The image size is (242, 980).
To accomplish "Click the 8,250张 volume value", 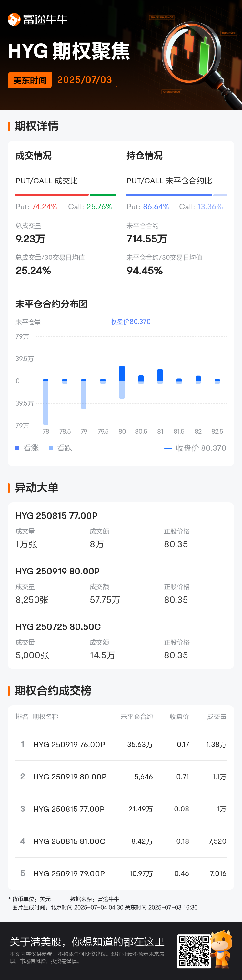I will [32, 600].
